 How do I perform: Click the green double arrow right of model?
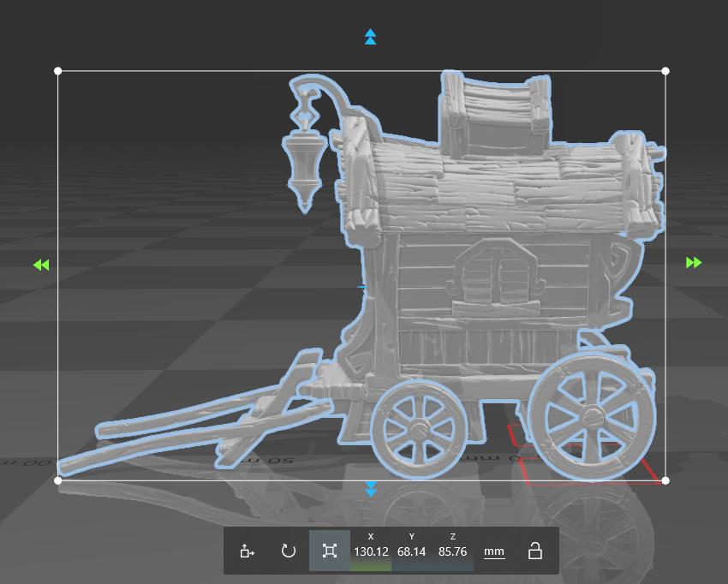694,263
